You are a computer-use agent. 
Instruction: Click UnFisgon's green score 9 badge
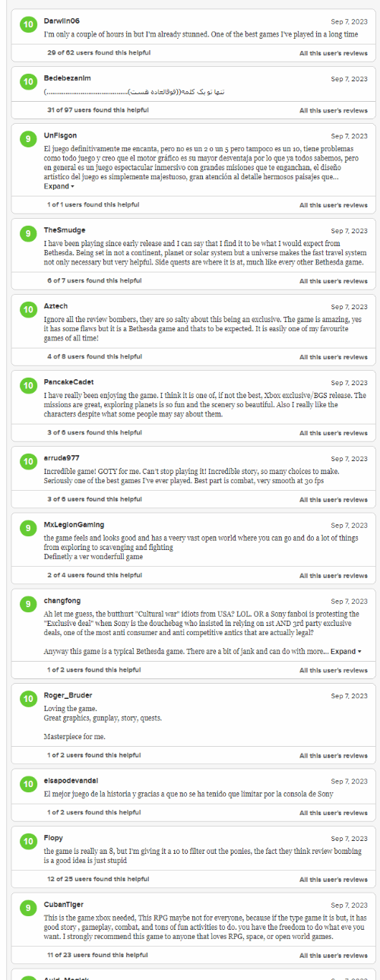tap(28, 139)
